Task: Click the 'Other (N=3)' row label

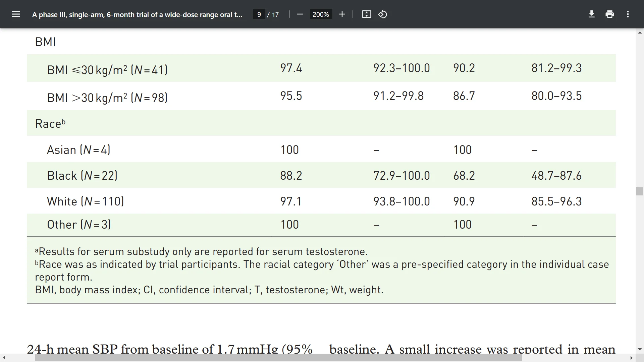Action: click(79, 224)
